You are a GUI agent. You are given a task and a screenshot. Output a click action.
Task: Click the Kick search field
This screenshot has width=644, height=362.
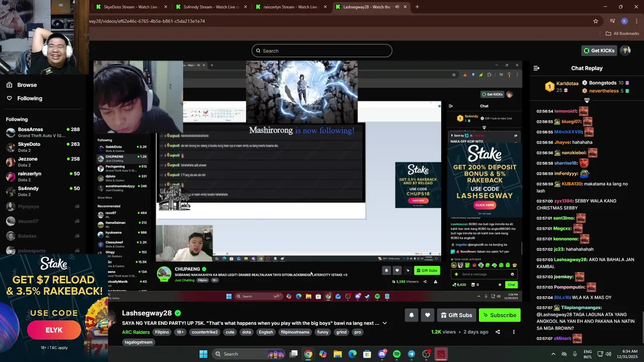(322, 51)
